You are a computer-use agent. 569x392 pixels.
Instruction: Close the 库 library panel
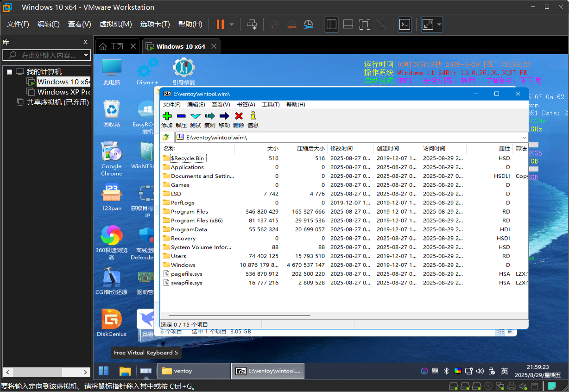86,42
